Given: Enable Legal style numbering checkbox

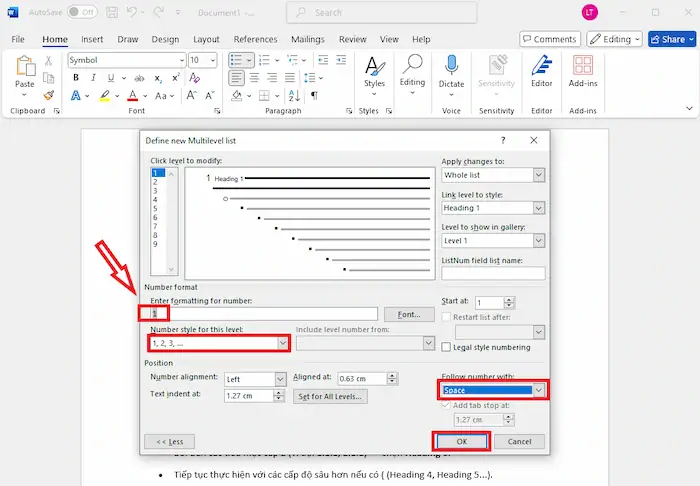Looking at the screenshot, I should tap(446, 346).
